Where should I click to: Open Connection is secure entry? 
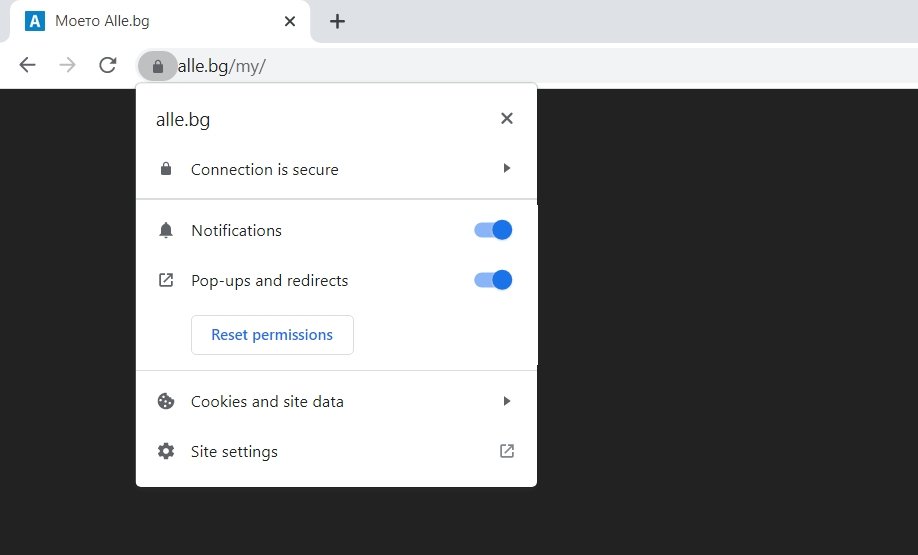[x=336, y=169]
